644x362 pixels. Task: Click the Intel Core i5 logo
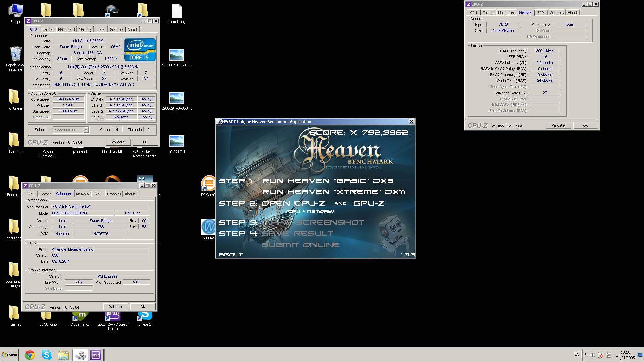pyautogui.click(x=140, y=50)
